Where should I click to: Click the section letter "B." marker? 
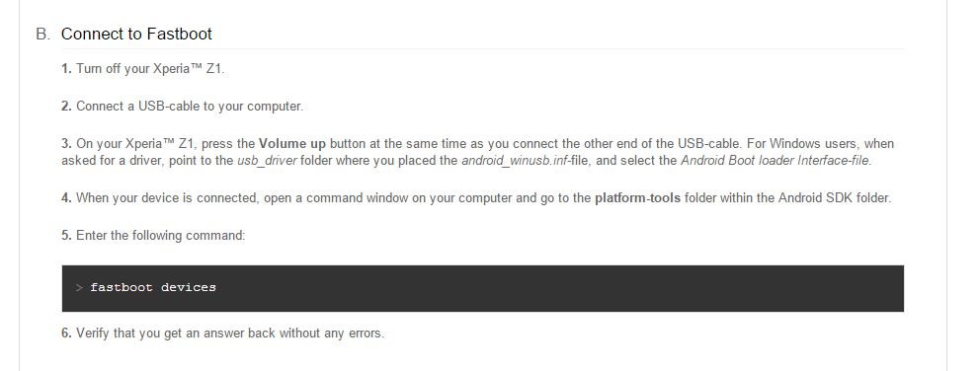tap(42, 34)
